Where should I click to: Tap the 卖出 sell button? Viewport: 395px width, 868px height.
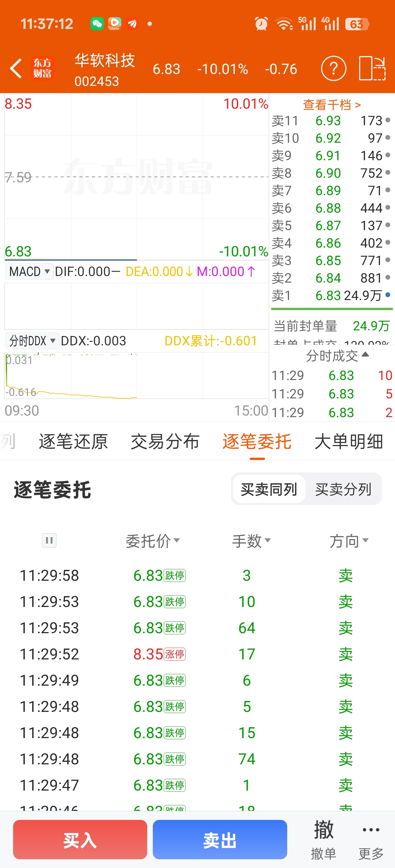click(220, 839)
